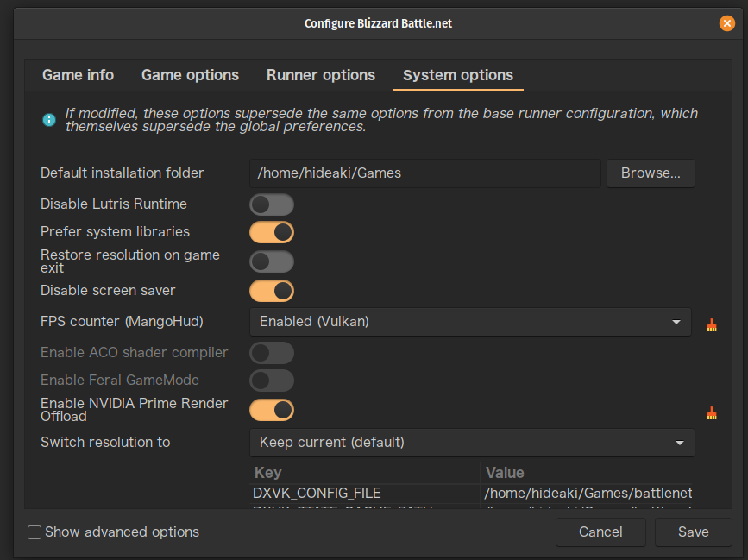Turn off the Disable screen saver switch
Image resolution: width=748 pixels, height=560 pixels.
tap(272, 291)
